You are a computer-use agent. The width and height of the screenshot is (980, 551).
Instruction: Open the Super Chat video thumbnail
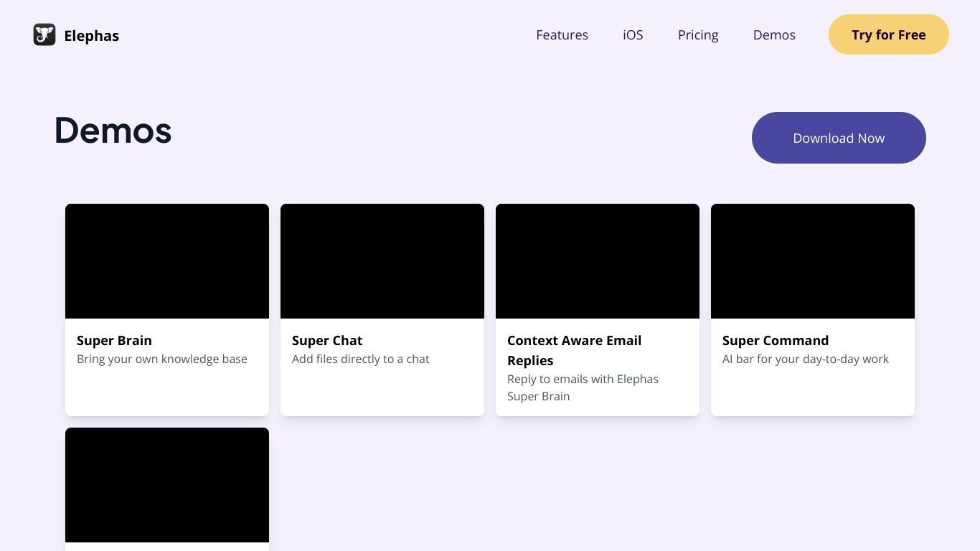click(x=382, y=261)
